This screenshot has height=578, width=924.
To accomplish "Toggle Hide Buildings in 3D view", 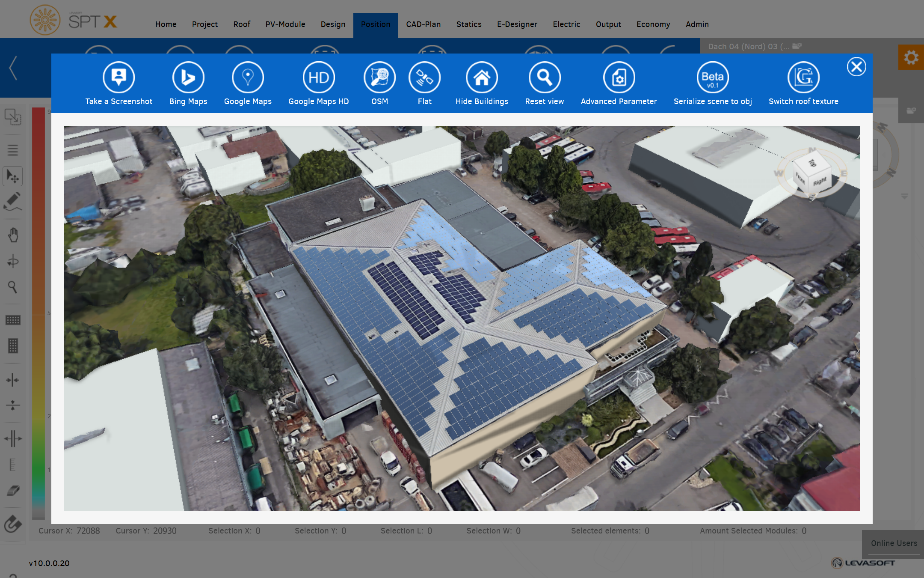I will (482, 77).
